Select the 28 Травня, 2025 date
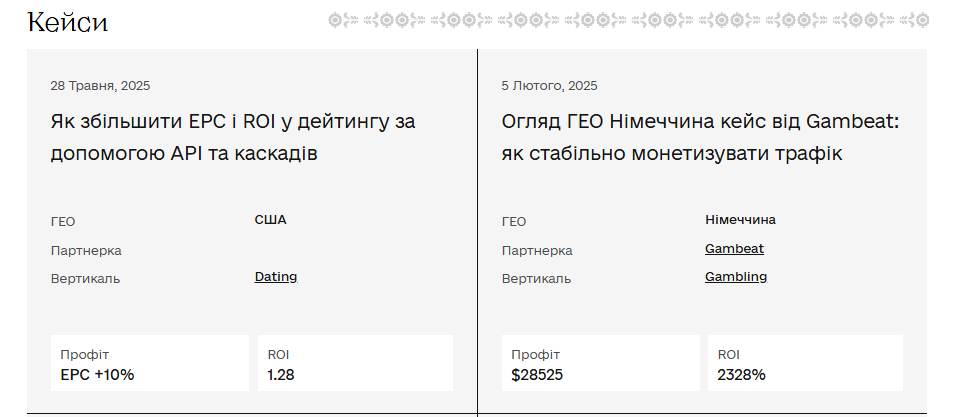This screenshot has height=417, width=954. tap(100, 86)
